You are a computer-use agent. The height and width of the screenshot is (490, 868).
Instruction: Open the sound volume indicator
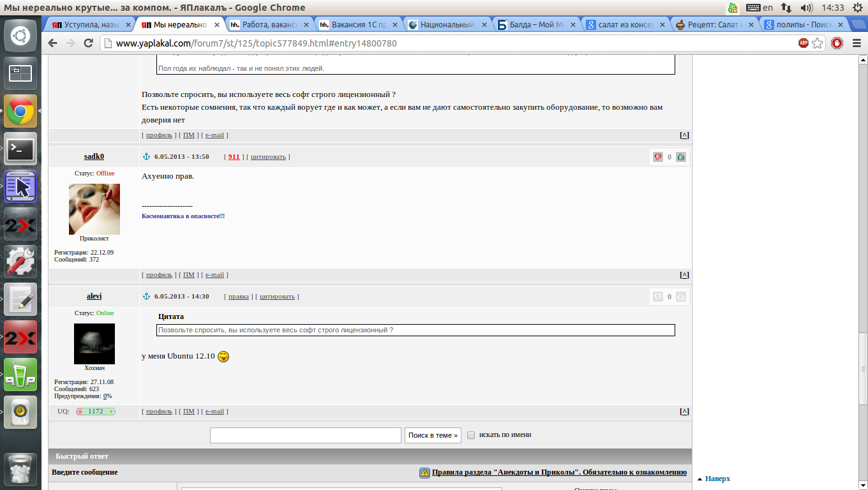(x=807, y=8)
